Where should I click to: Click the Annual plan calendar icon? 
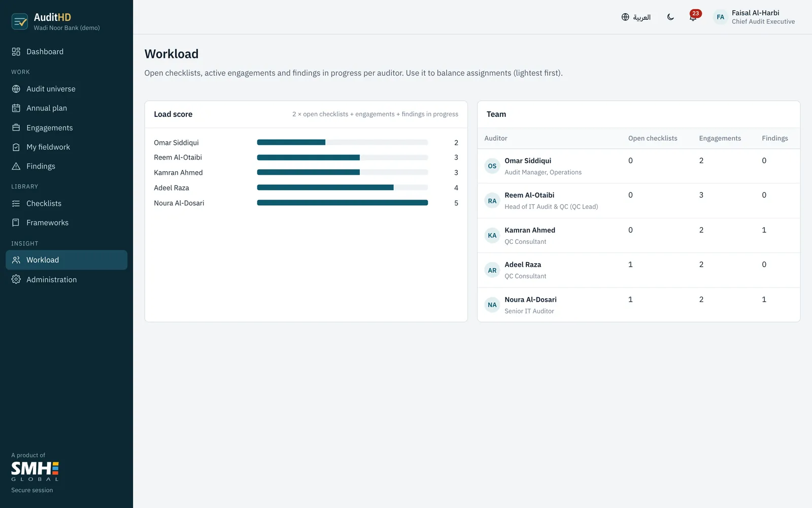pyautogui.click(x=16, y=108)
